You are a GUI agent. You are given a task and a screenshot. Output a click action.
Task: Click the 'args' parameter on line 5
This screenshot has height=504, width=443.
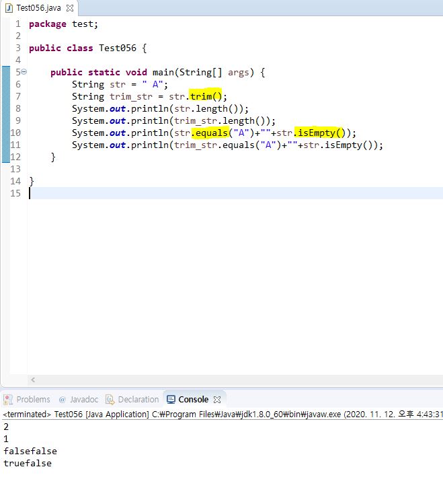(x=239, y=72)
